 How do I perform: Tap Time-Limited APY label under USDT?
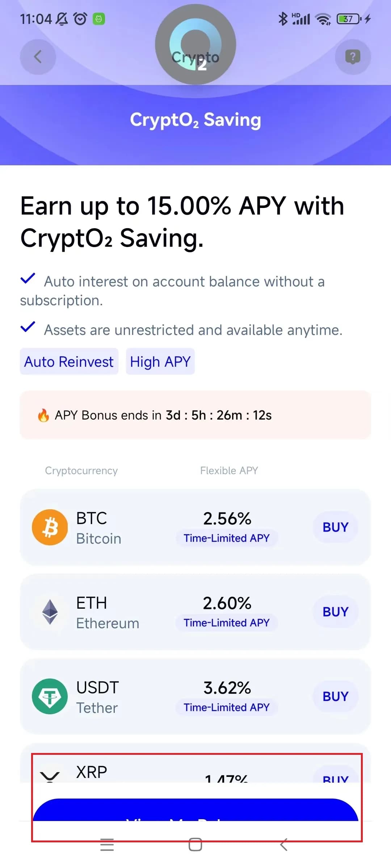[227, 707]
